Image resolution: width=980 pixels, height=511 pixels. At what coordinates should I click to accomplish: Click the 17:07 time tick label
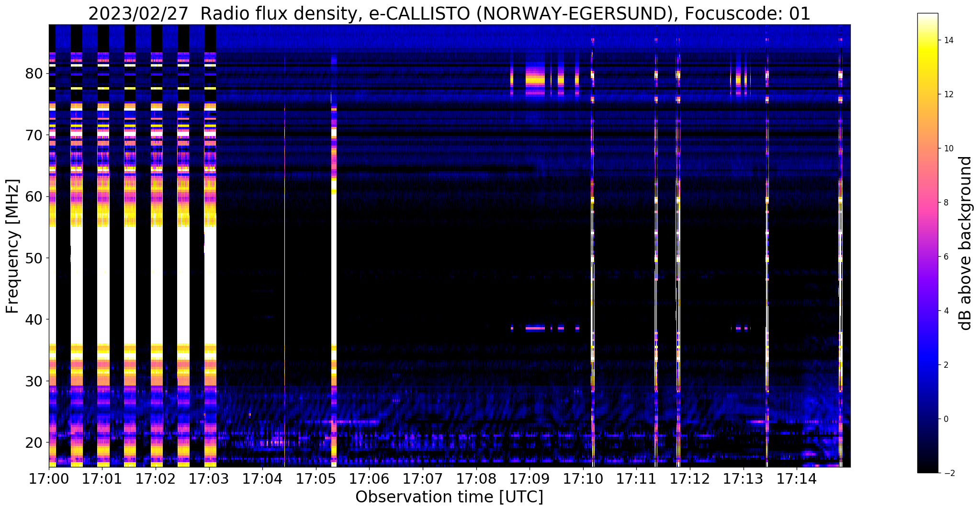(423, 479)
